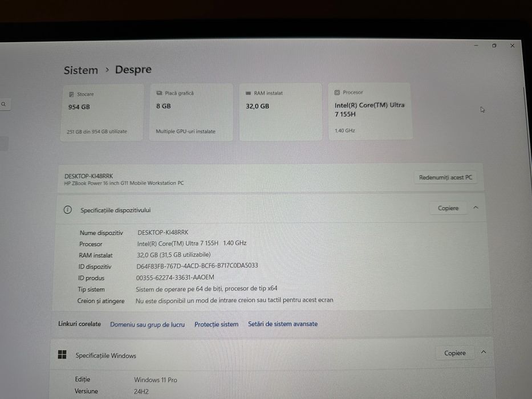The width and height of the screenshot is (532, 399).
Task: Select version value 24H2
Action: coord(141,392)
